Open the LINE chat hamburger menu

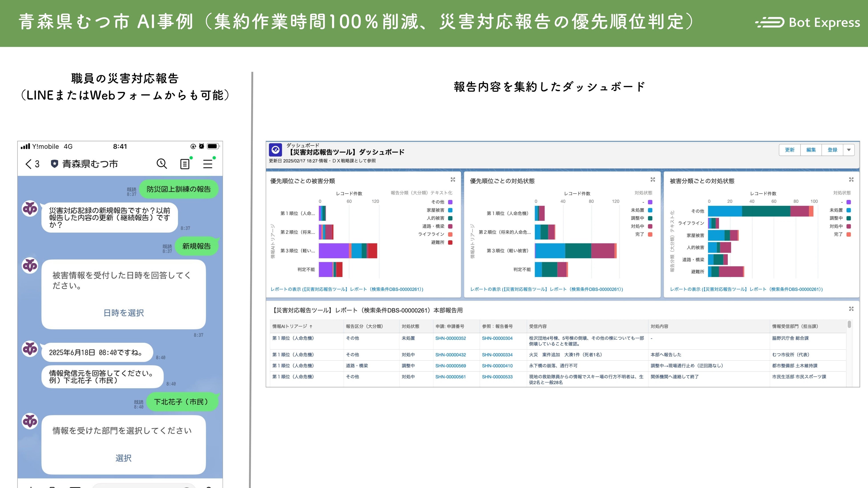point(208,164)
